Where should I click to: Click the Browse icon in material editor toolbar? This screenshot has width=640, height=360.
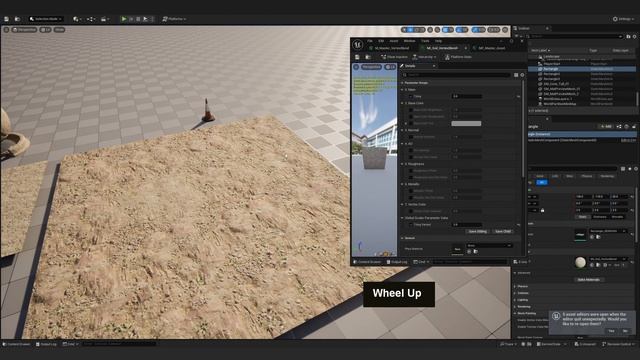(368, 57)
